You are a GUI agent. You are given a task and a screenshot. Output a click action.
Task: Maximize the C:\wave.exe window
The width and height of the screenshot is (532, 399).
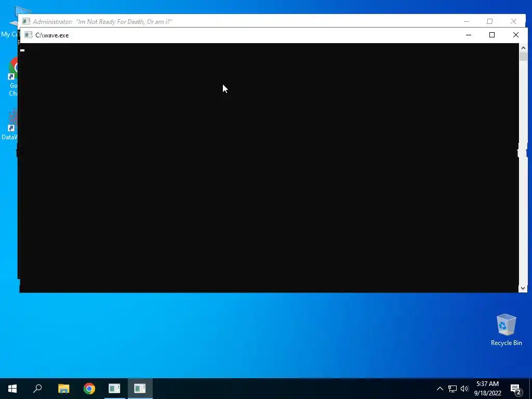pyautogui.click(x=492, y=35)
